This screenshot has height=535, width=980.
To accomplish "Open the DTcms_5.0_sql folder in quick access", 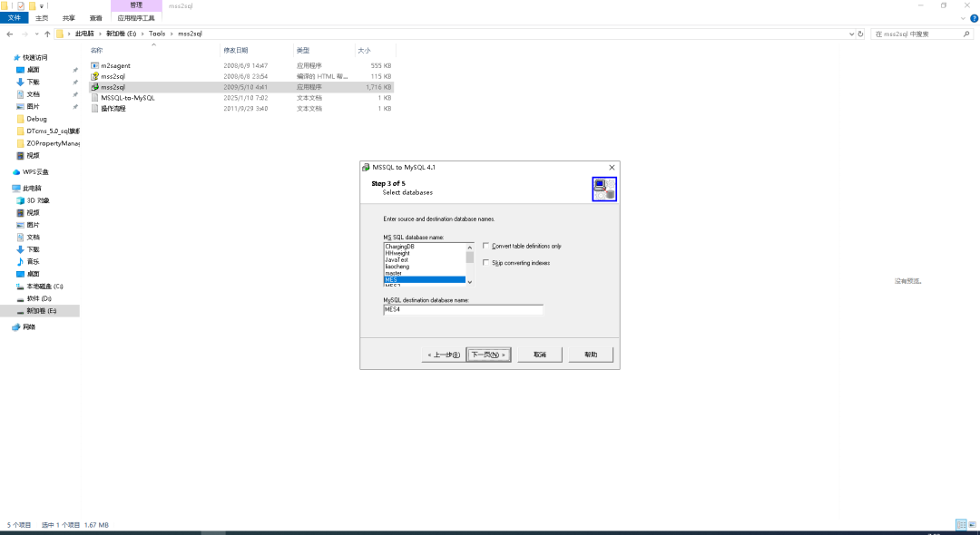I will 48,131.
